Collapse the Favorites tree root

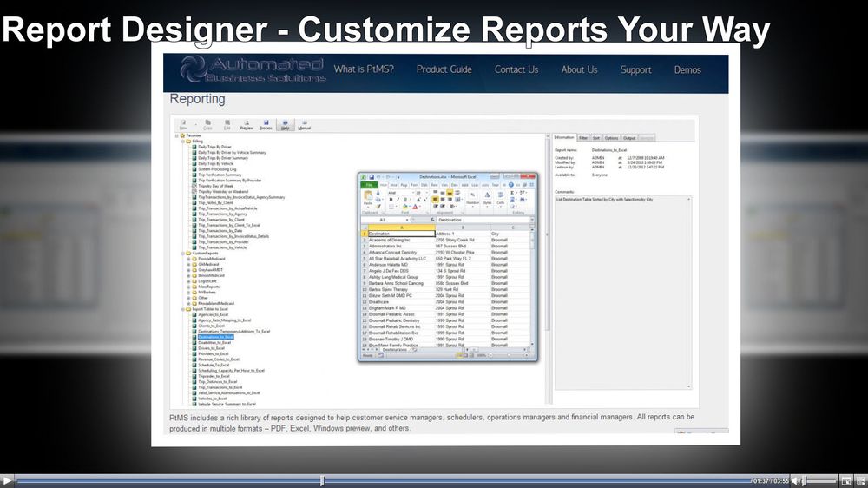point(176,135)
